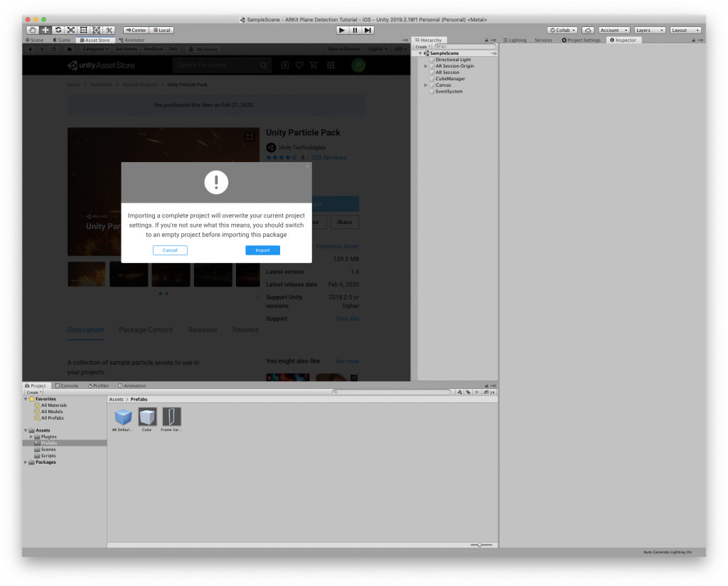Expand the preview image to fullscreen

pyautogui.click(x=250, y=137)
